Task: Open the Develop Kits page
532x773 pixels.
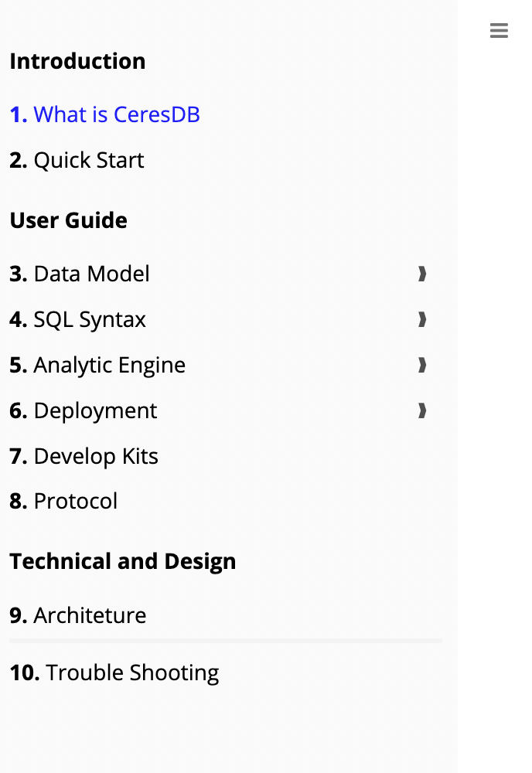Action: click(84, 457)
